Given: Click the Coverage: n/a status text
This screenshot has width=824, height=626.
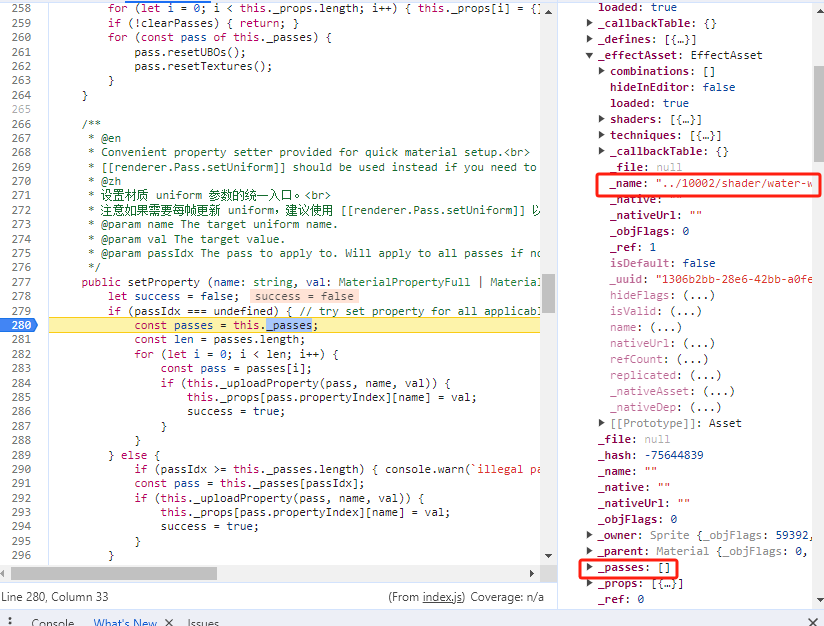Looking at the screenshot, I should (x=507, y=597).
